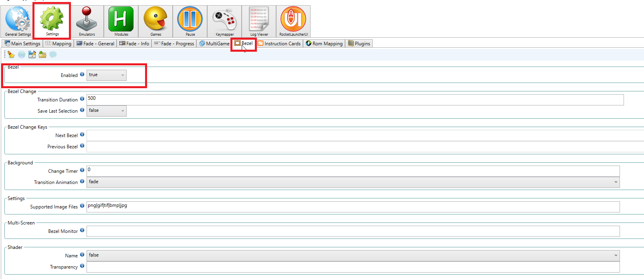Expand the Save Last Selection dropdown

point(107,111)
